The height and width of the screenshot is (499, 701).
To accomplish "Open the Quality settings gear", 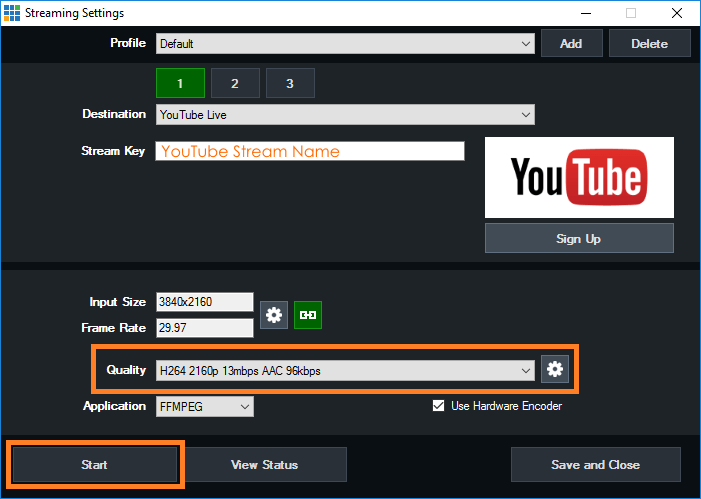I will (555, 369).
